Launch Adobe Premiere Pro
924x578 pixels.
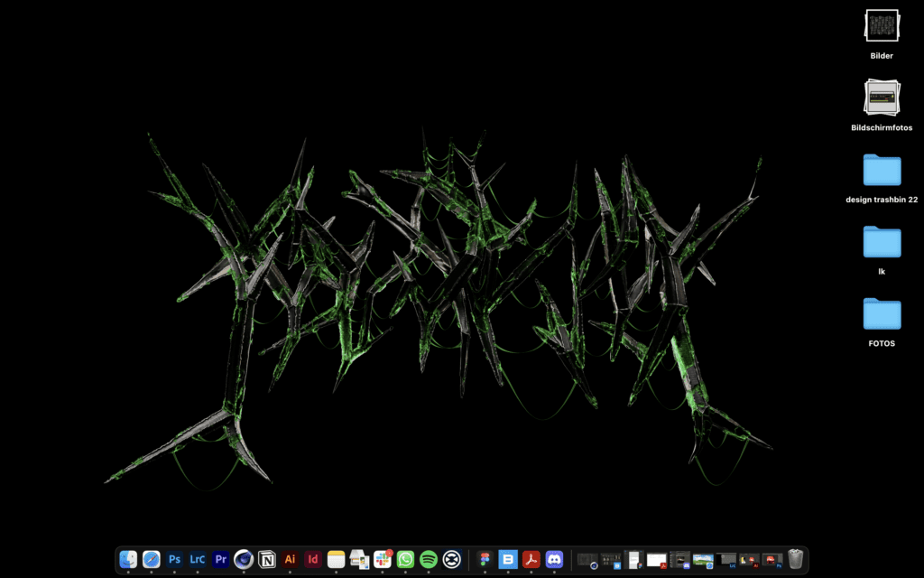(220, 560)
